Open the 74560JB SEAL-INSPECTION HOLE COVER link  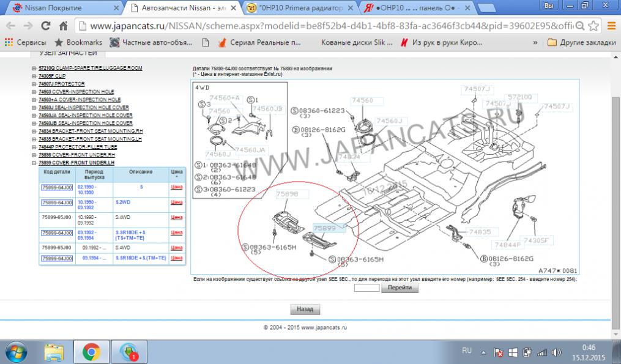[86, 123]
